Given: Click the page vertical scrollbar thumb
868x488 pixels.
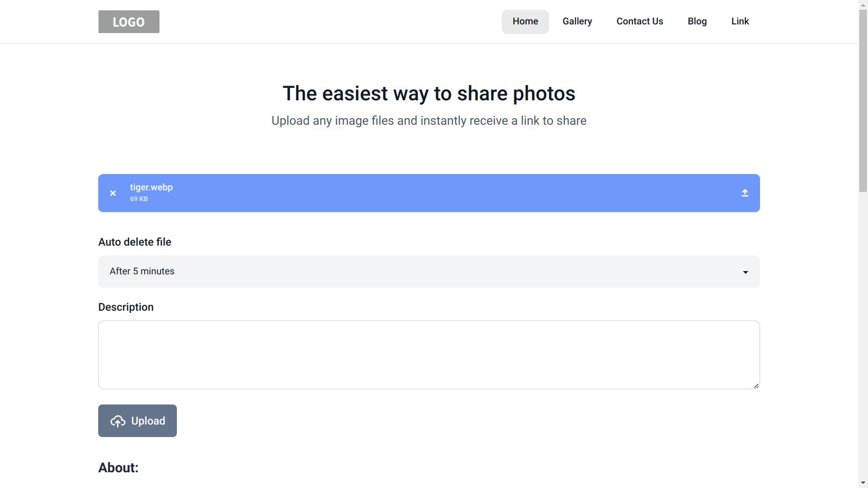Looking at the screenshot, I should (863, 100).
